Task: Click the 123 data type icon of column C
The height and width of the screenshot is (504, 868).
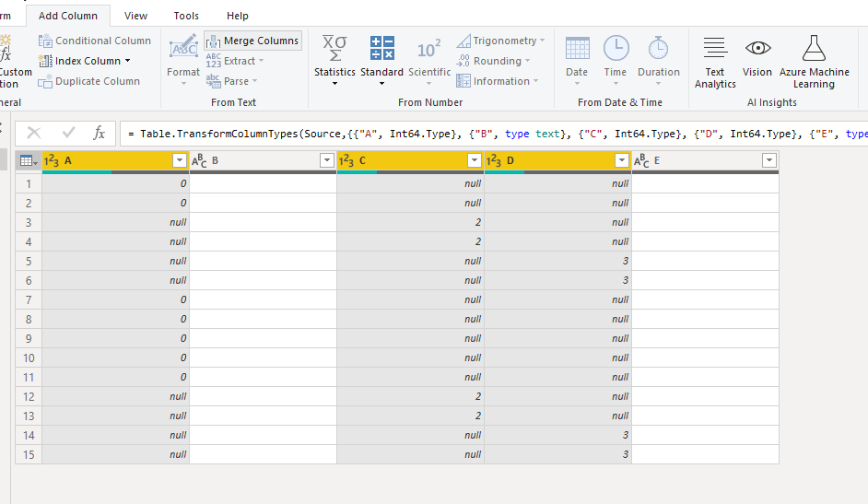Action: coord(346,160)
